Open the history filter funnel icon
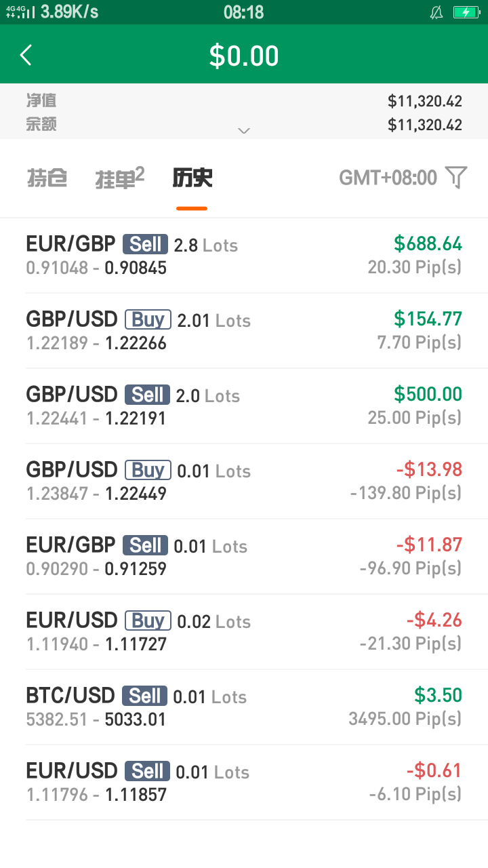The image size is (488, 868). [x=457, y=178]
